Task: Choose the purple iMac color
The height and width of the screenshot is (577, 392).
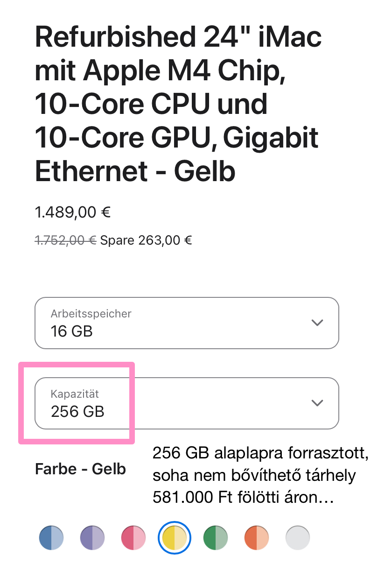Action: pos(92,538)
